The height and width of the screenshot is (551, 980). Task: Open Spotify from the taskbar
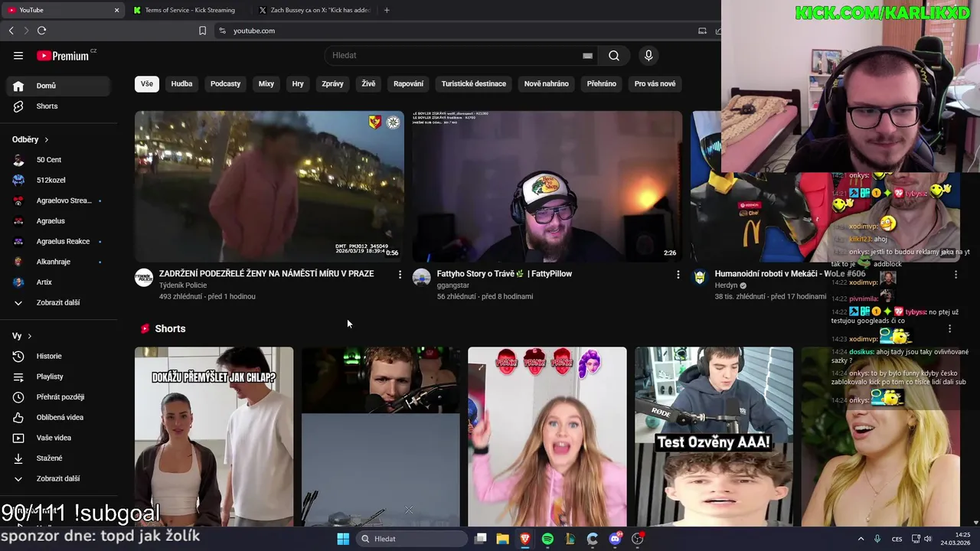click(x=547, y=539)
